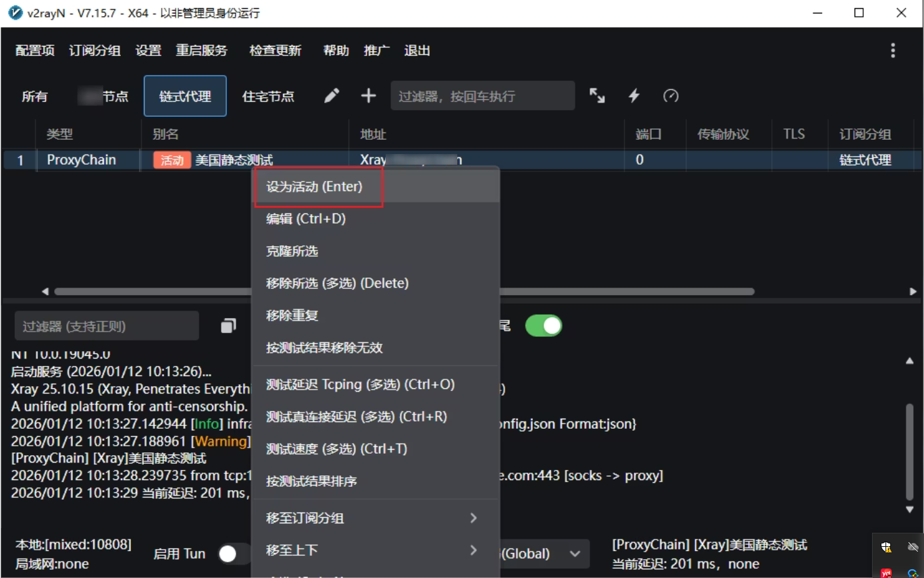Viewport: 924px width, 578px height.
Task: Click 检查更新 in the top menu bar
Action: tap(275, 51)
